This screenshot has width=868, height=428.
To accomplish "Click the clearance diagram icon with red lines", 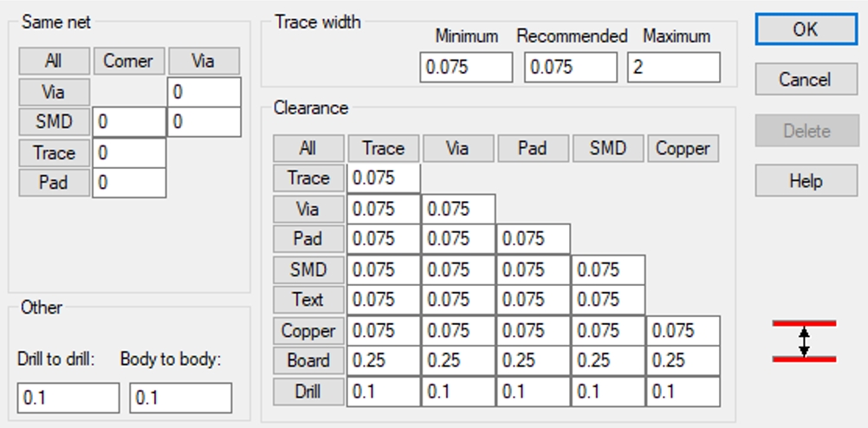I will (x=804, y=340).
